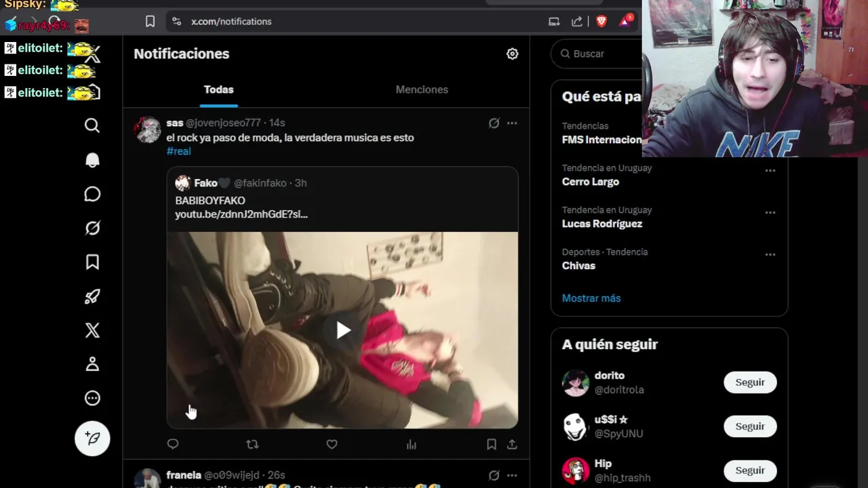Follow Hip with the Seguir button
The height and width of the screenshot is (488, 868).
(x=750, y=470)
